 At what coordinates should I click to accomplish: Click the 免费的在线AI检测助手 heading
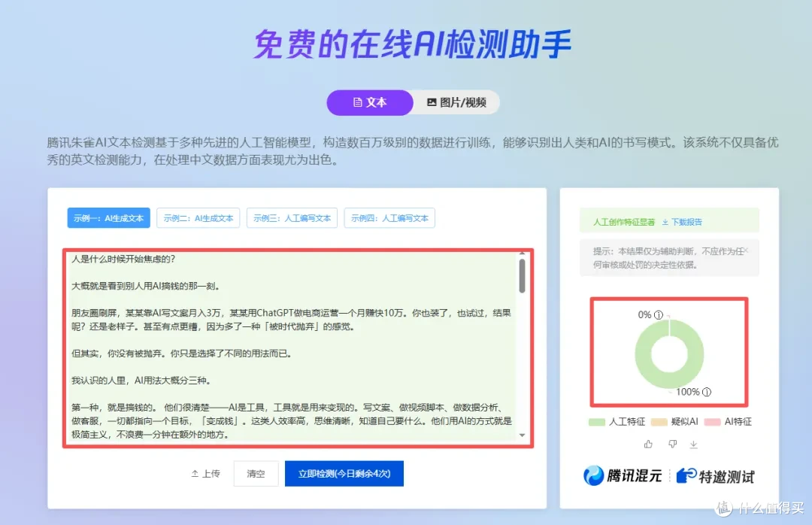(413, 44)
